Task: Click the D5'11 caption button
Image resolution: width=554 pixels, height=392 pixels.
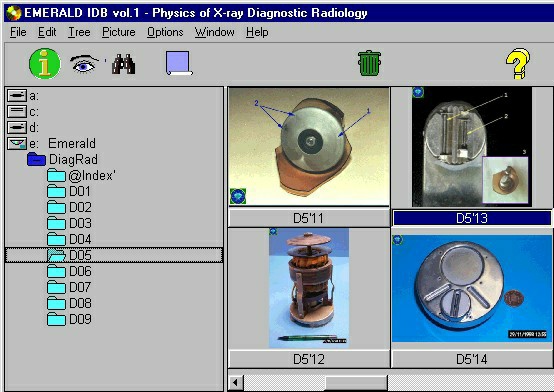Action: click(309, 218)
